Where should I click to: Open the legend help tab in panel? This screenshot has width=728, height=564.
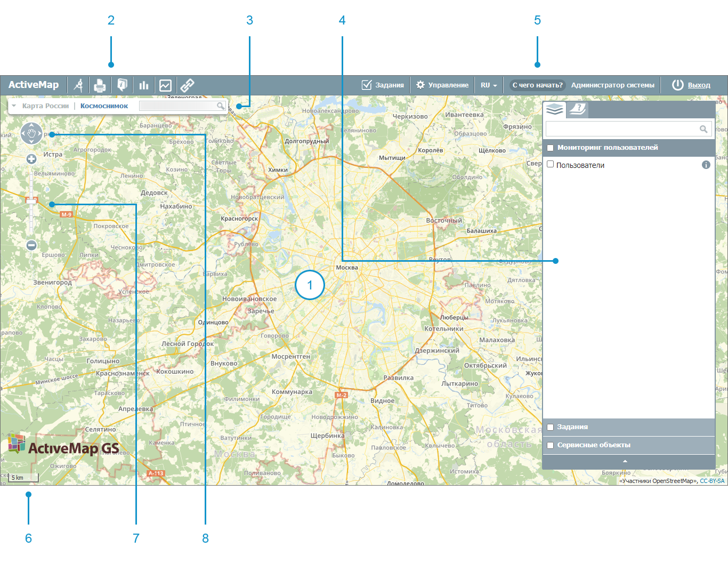(x=577, y=109)
